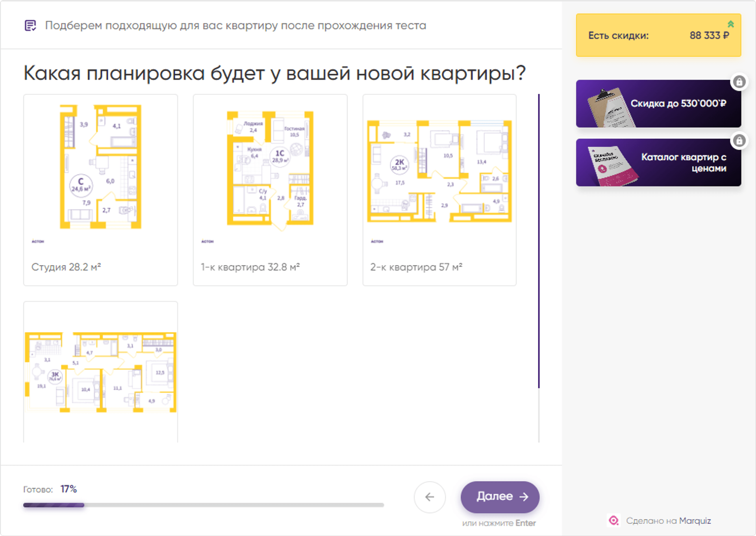Select the 3К floor plan card

(x=100, y=372)
